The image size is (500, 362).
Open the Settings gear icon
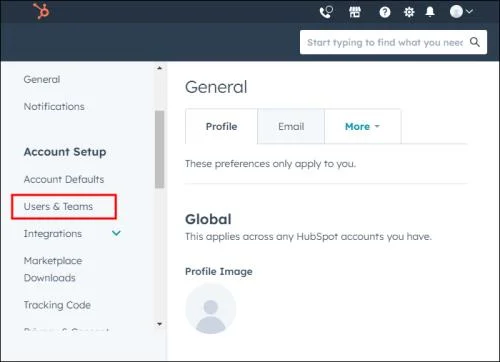click(409, 12)
